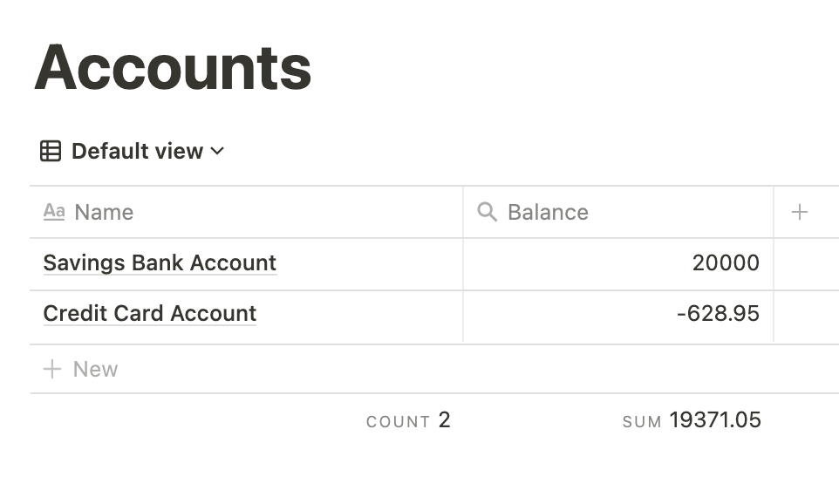Open the Balance column header menu
This screenshot has height=504, width=839.
click(618, 212)
